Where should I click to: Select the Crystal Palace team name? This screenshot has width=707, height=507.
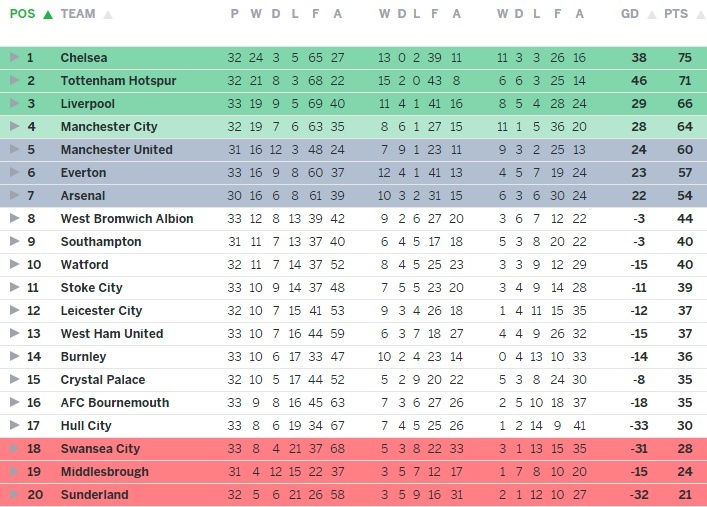[102, 380]
